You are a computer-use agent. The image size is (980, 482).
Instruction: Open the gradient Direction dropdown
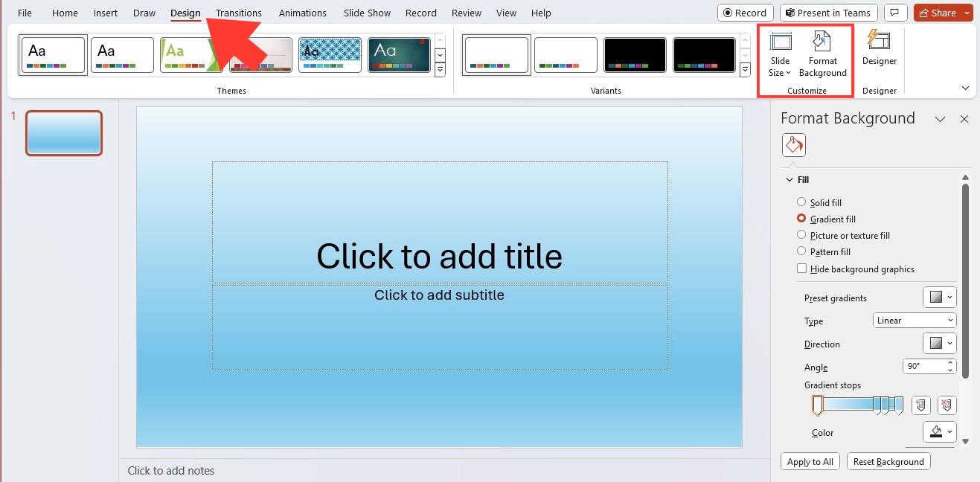pyautogui.click(x=940, y=344)
